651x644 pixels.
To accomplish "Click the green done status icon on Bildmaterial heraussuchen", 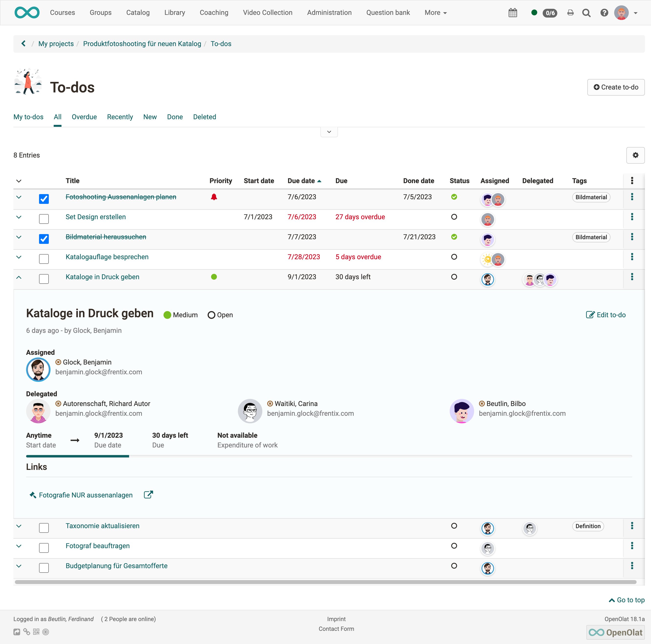I will 454,237.
